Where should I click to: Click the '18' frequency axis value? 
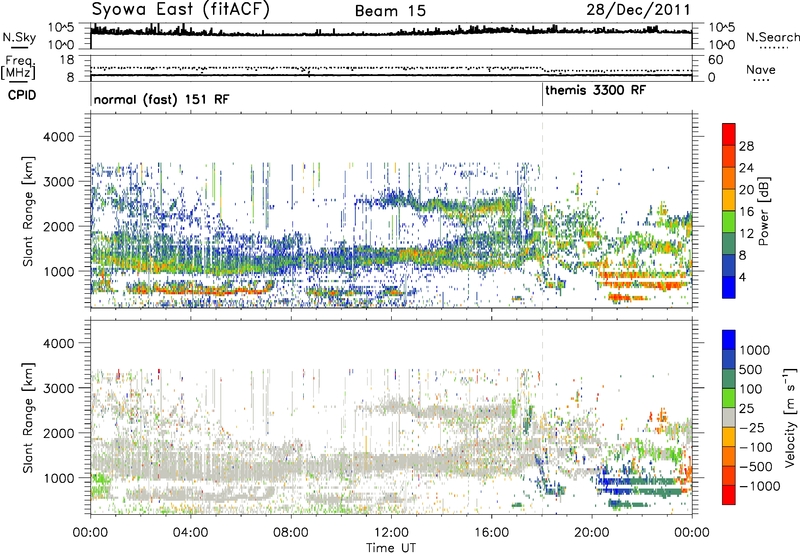[x=67, y=60]
